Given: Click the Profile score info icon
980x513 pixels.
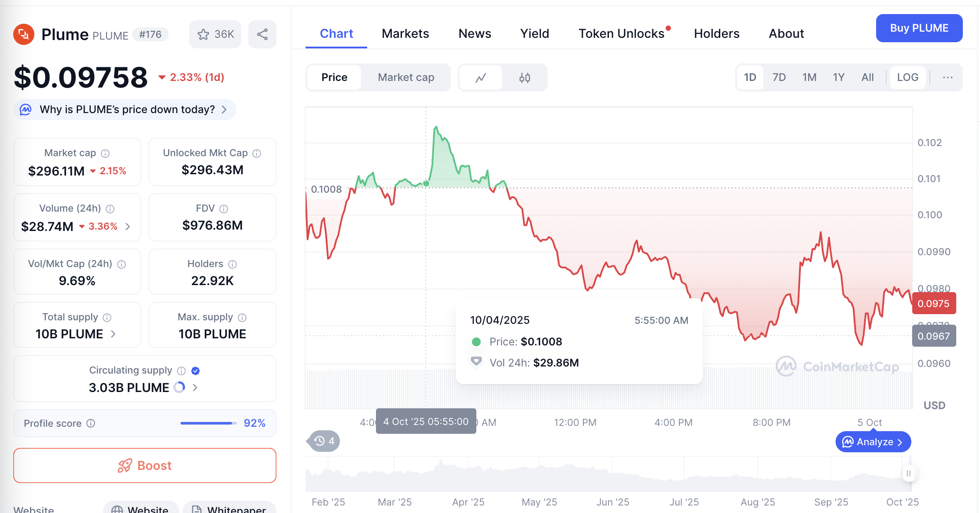Looking at the screenshot, I should 91,423.
